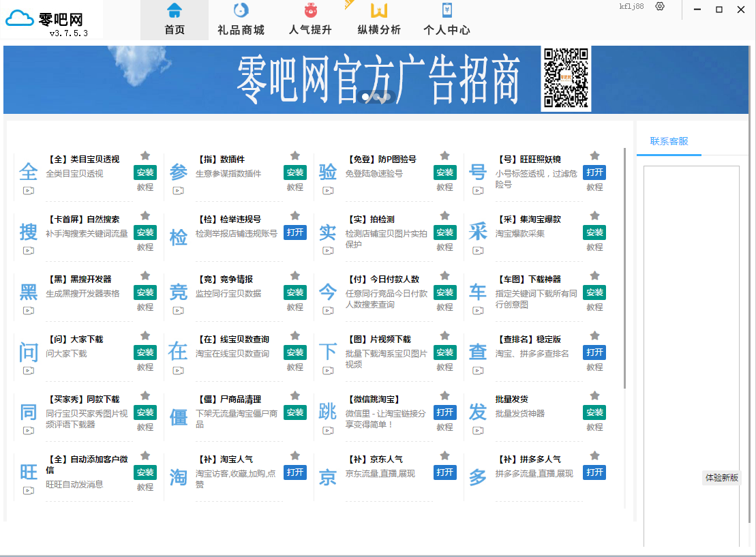Viewport: 756px width, 557px height.
Task: View 教程 for 片视频下载
Action: coord(444,367)
